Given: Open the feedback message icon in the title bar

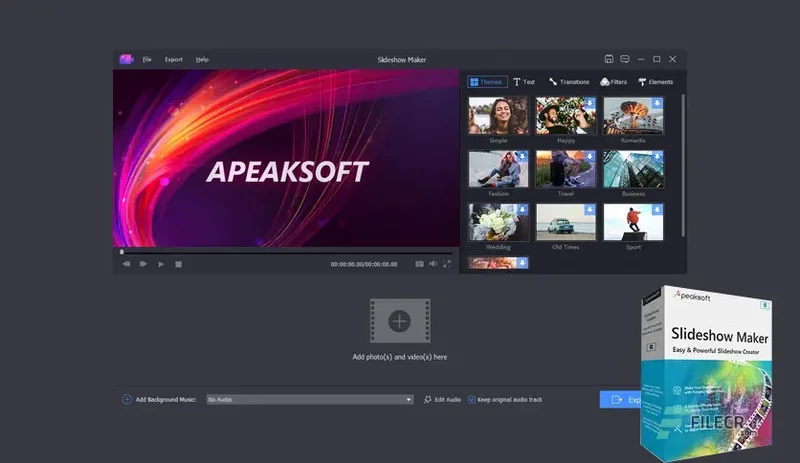Looking at the screenshot, I should [624, 59].
